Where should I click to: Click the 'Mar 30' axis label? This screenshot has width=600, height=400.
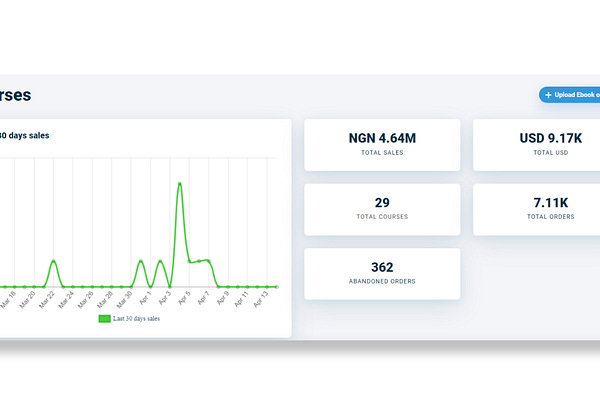pos(124,300)
